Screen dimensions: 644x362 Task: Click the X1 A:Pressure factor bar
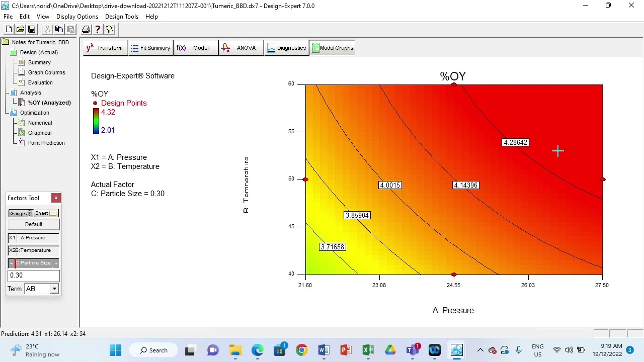34,238
